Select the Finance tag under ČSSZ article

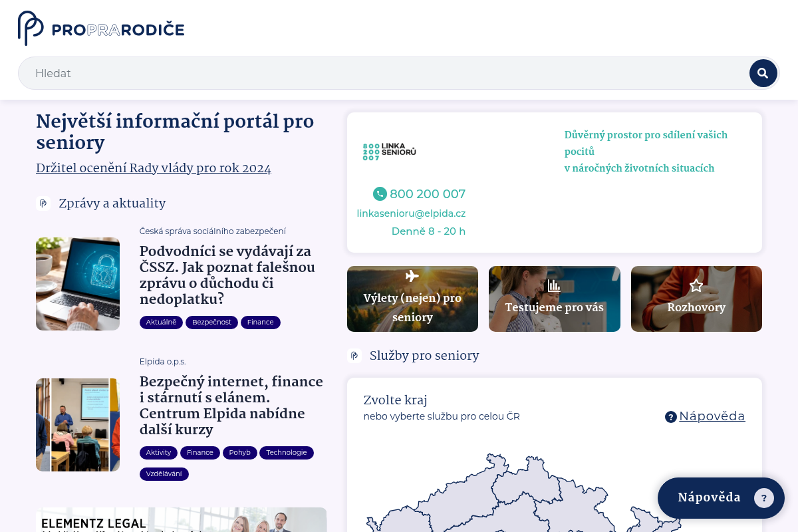[x=261, y=323]
